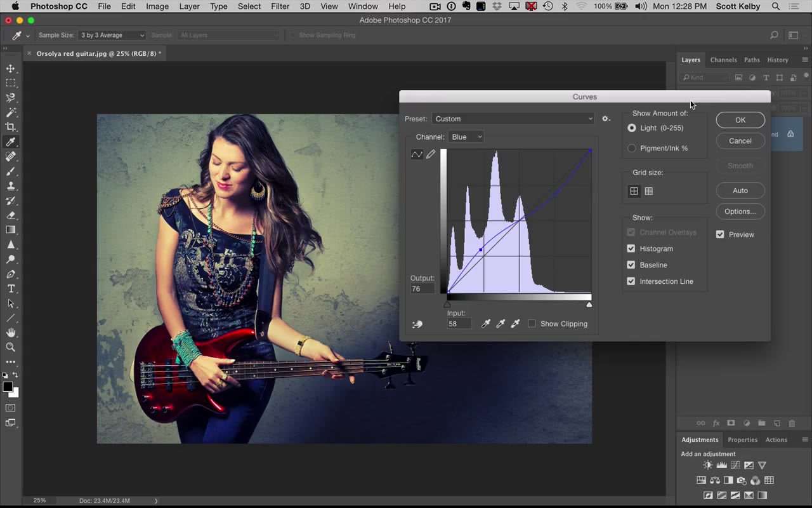Uncheck the Histogram option
This screenshot has height=508, width=812.
coord(631,248)
